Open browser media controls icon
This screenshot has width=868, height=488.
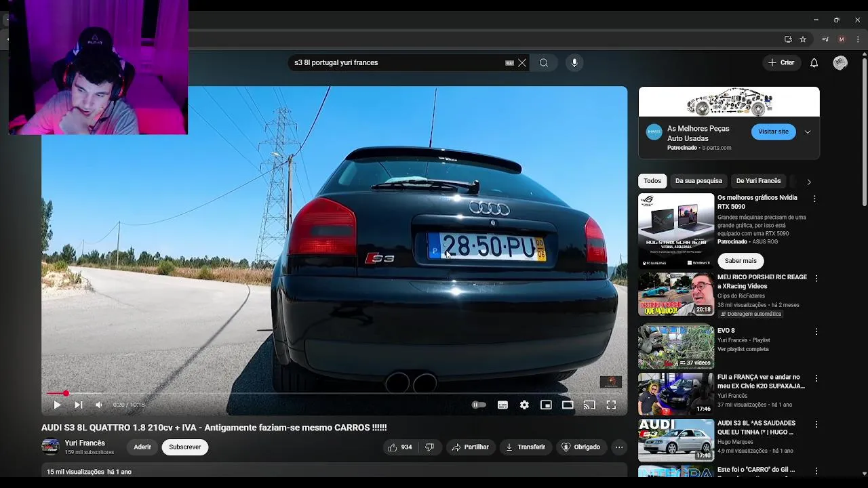pos(825,39)
